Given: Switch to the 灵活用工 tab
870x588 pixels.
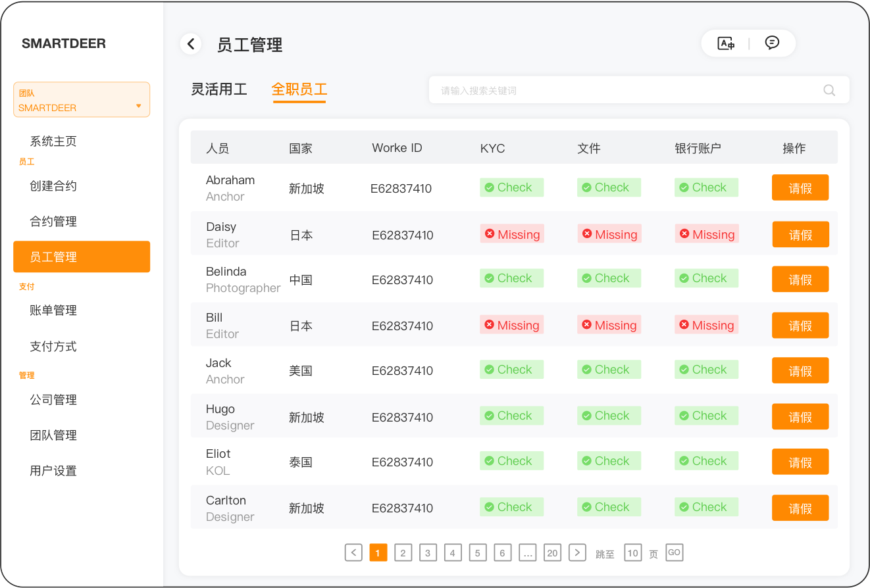Looking at the screenshot, I should point(218,89).
